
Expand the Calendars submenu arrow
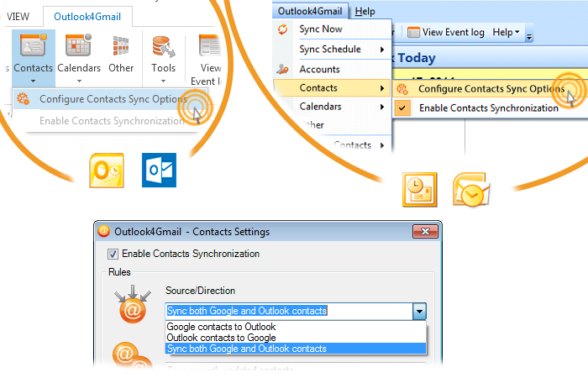(381, 107)
